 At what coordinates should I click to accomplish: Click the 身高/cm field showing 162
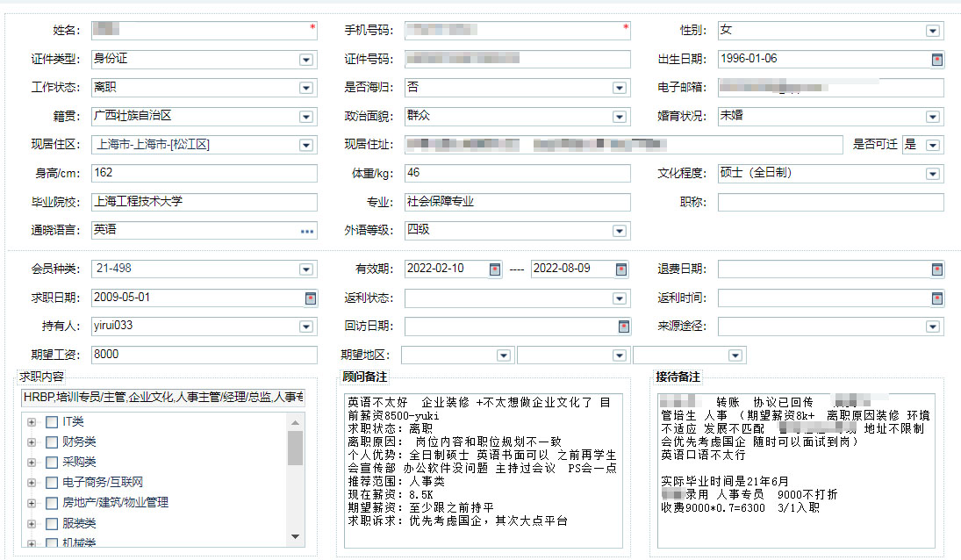pyautogui.click(x=204, y=174)
